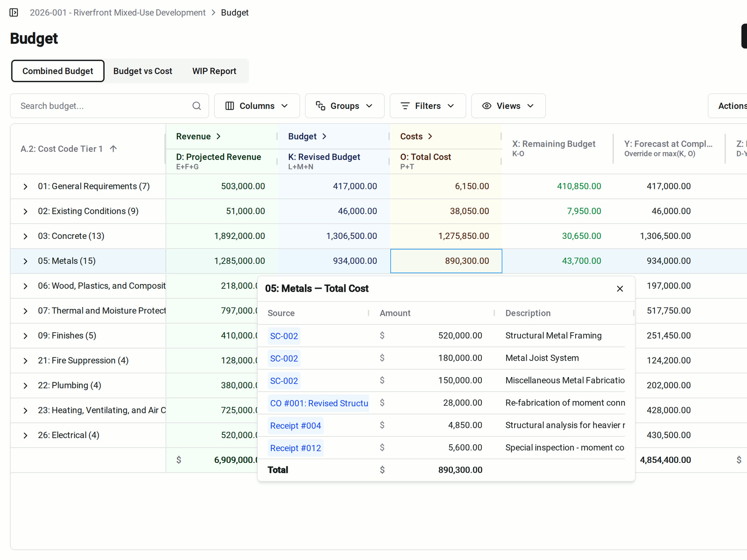Viewport: 747px width, 560px height.
Task: Open the WIP Report tab
Action: pyautogui.click(x=214, y=71)
